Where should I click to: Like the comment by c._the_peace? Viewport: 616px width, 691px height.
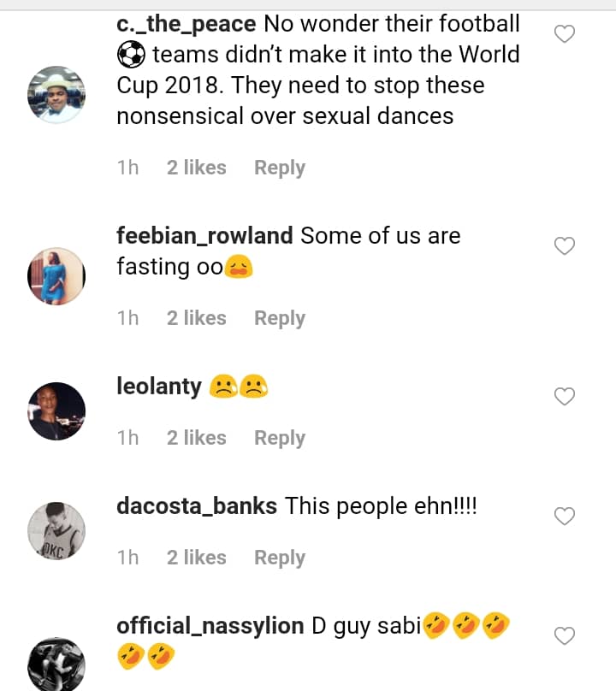click(565, 34)
